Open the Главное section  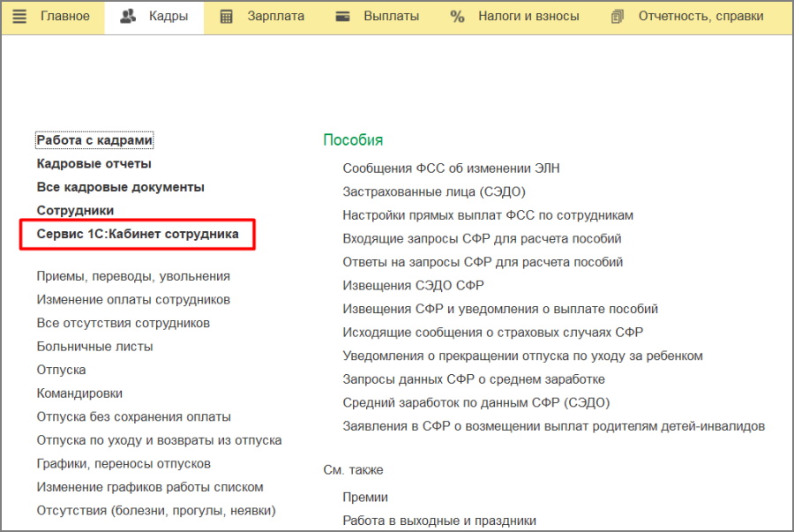64,16
